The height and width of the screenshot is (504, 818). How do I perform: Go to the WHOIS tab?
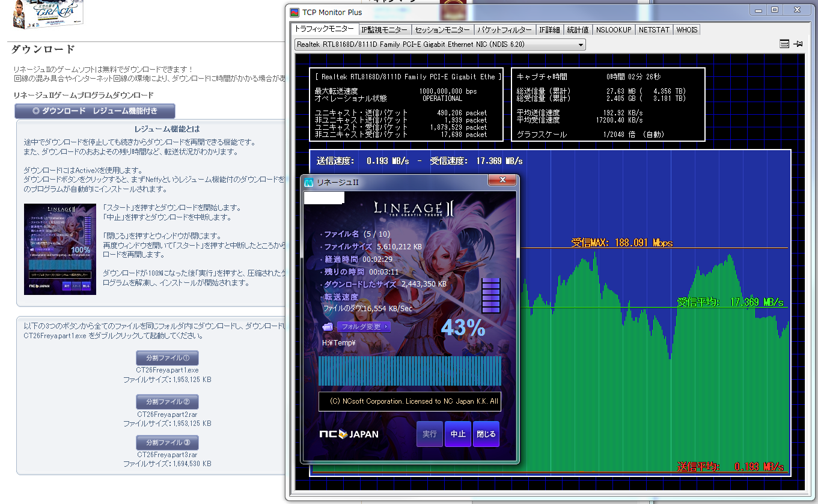[686, 29]
